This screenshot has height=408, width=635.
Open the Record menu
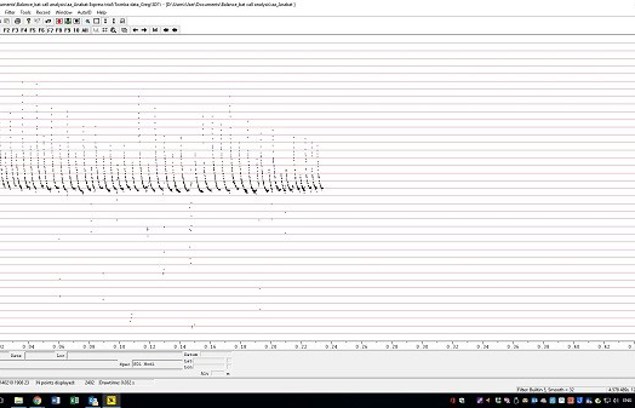pos(44,12)
